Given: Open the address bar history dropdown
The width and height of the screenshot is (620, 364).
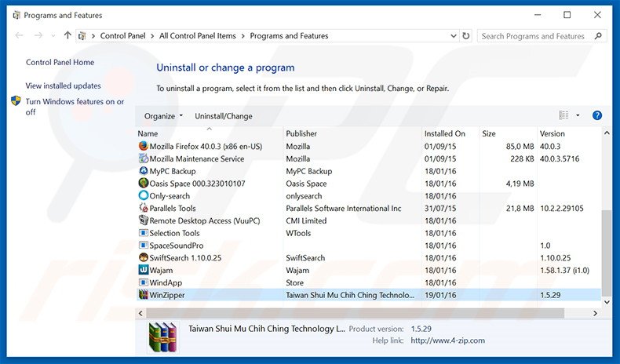Looking at the screenshot, I should coord(454,35).
